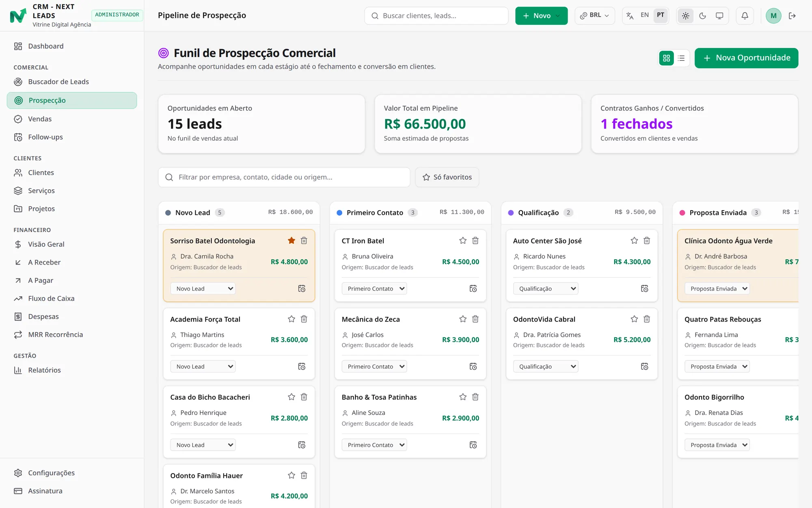The image size is (812, 508).
Task: Expand stage select for OdontoVida Cabral
Action: pyautogui.click(x=546, y=367)
